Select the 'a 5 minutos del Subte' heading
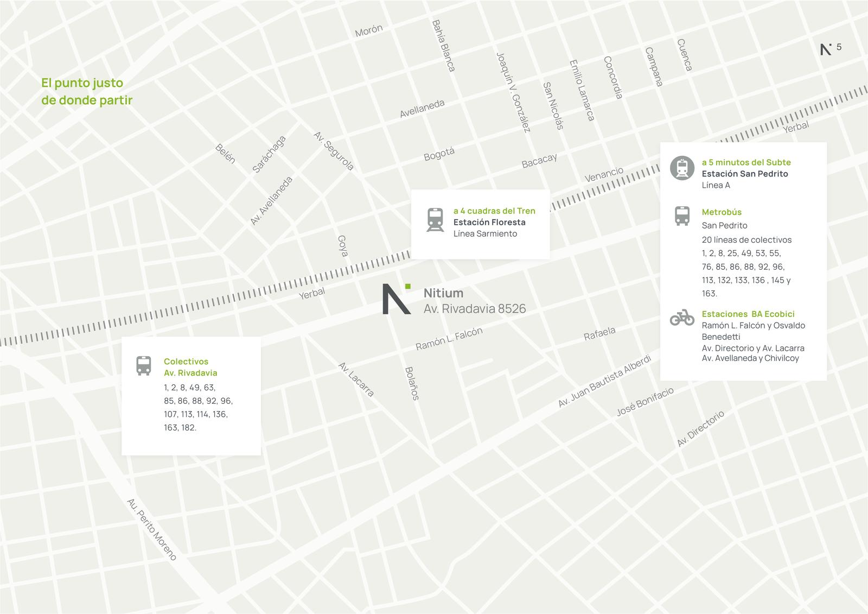Image resolution: width=868 pixels, height=614 pixels. point(746,162)
